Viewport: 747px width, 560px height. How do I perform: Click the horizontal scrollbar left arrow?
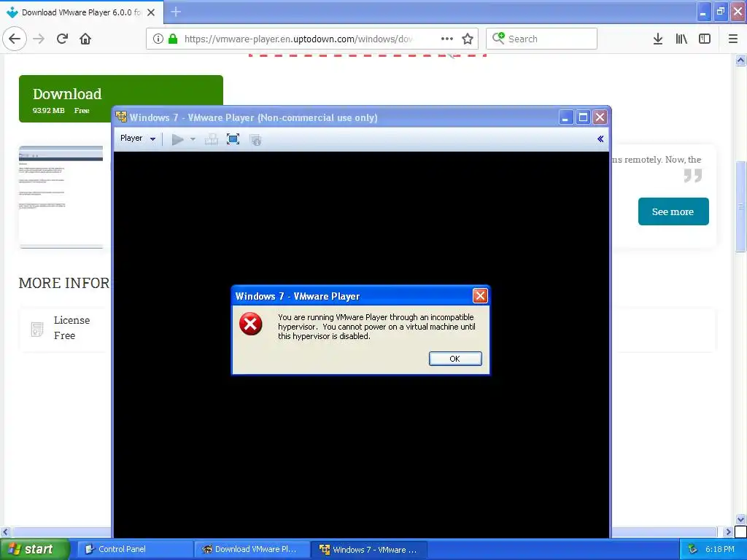coord(6,532)
